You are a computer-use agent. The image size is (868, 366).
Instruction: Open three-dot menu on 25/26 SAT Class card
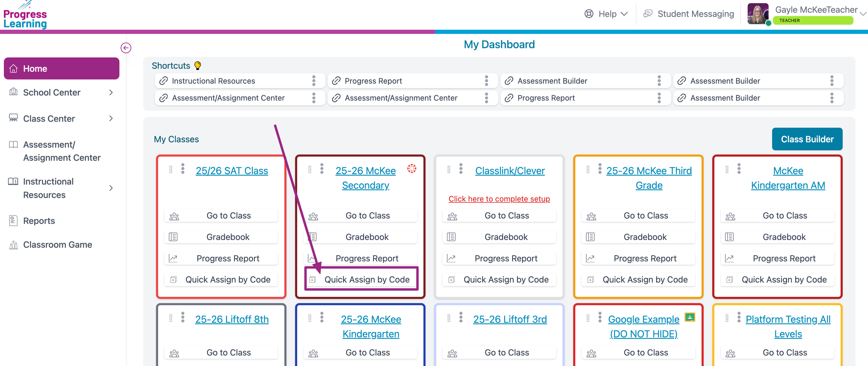pyautogui.click(x=183, y=169)
